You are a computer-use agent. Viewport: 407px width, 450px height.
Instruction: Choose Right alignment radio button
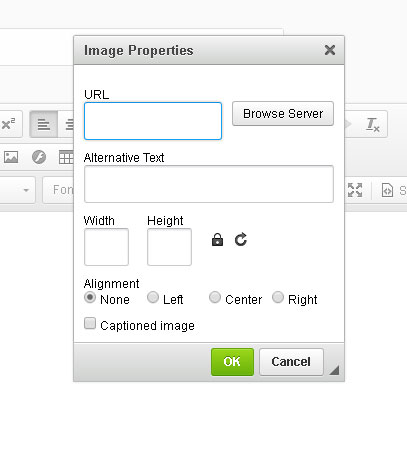tap(278, 297)
